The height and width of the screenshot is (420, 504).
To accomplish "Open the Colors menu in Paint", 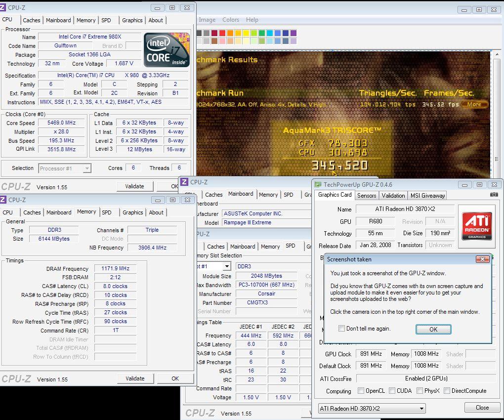I will [231, 20].
